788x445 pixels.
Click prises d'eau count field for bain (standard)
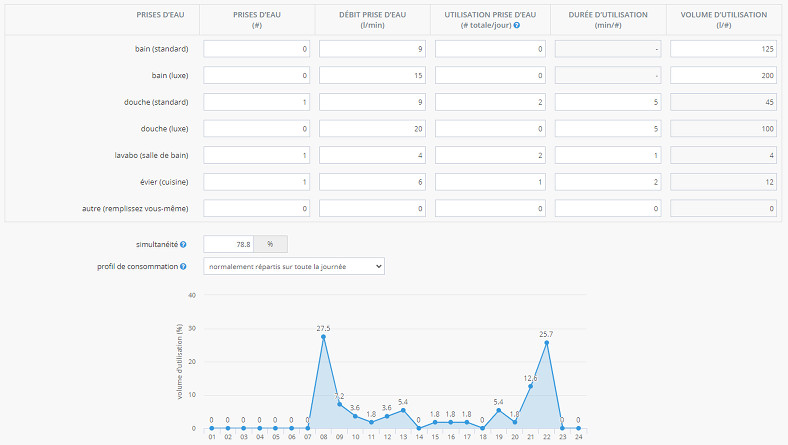[257, 48]
